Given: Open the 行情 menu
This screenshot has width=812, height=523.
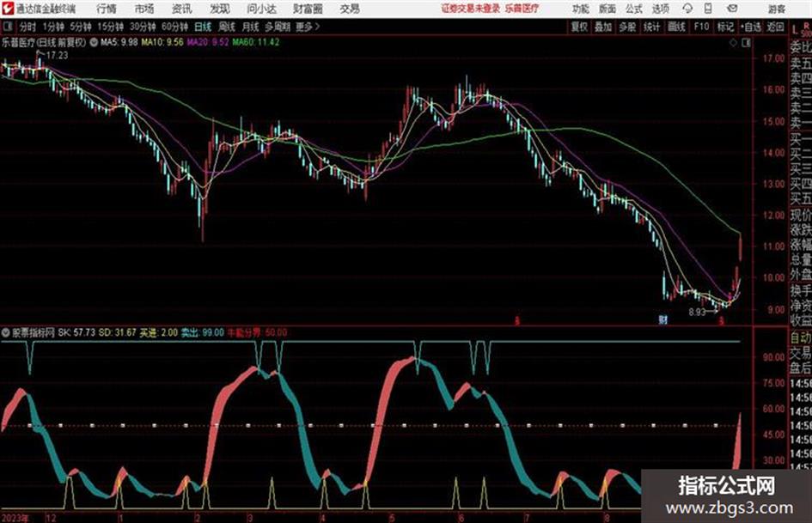Looking at the screenshot, I should click(x=107, y=9).
